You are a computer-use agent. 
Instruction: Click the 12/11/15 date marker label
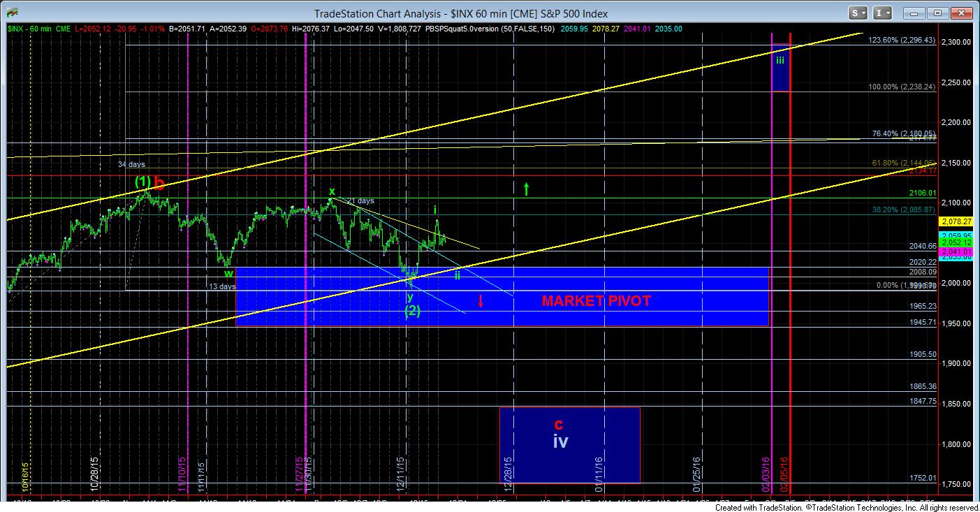click(x=401, y=475)
